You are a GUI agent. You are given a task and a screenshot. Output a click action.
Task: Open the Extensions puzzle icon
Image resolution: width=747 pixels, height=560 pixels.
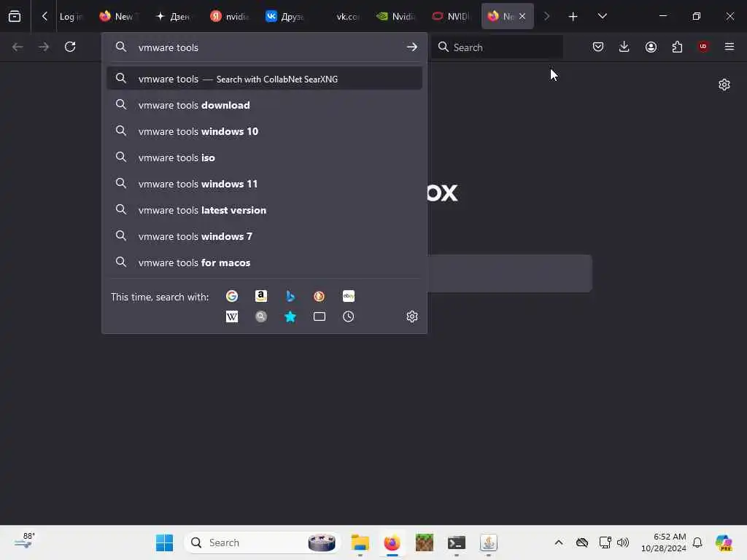point(677,47)
